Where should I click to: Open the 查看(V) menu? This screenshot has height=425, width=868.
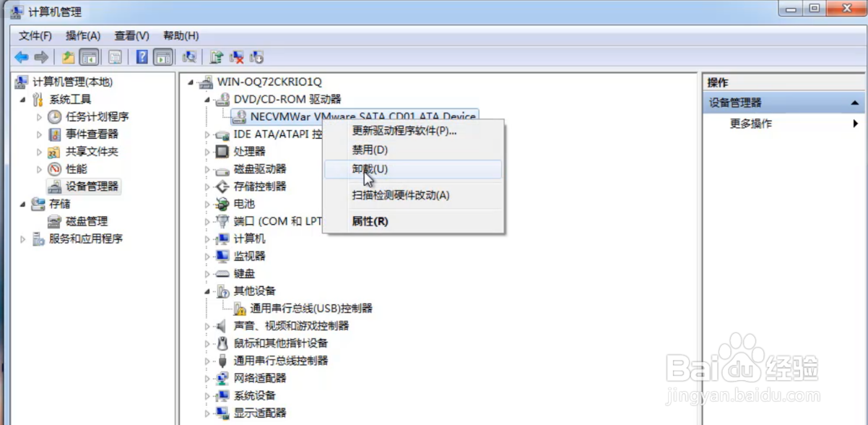click(130, 35)
